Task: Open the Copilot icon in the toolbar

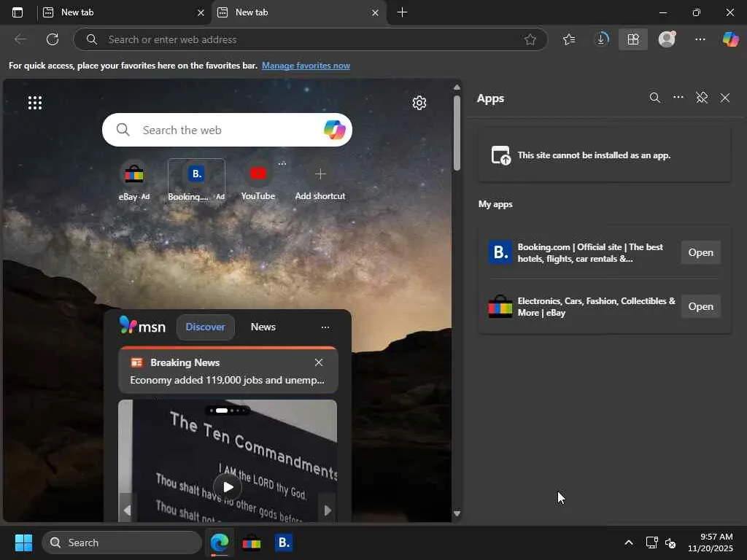Action: coord(730,39)
